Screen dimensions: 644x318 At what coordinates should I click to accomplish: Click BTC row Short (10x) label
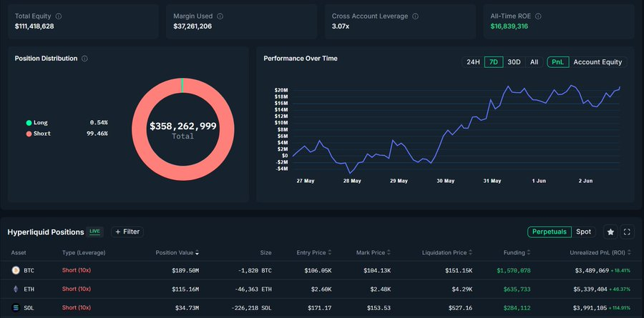[x=77, y=270]
